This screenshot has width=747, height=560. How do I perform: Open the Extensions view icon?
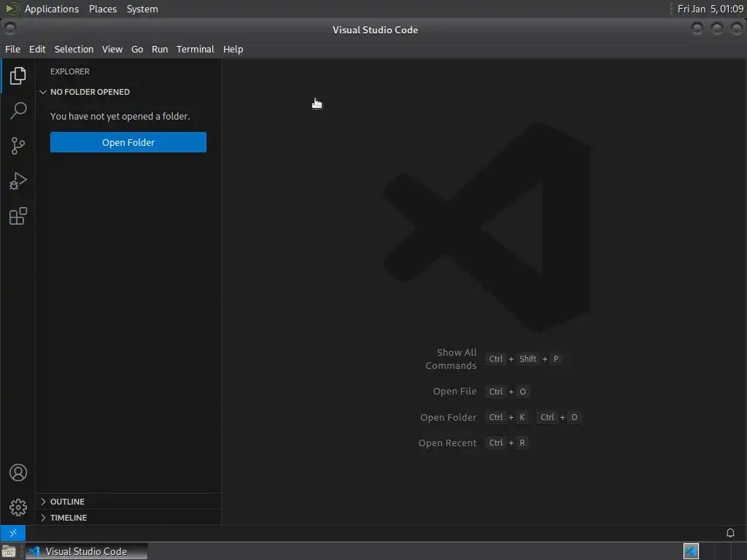coord(18,216)
